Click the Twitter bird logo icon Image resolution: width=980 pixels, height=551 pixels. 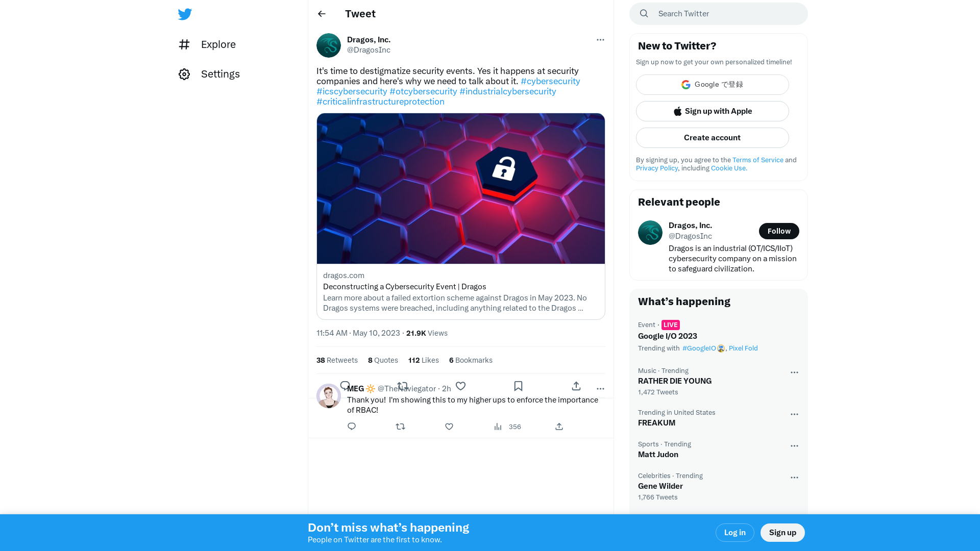184,13
